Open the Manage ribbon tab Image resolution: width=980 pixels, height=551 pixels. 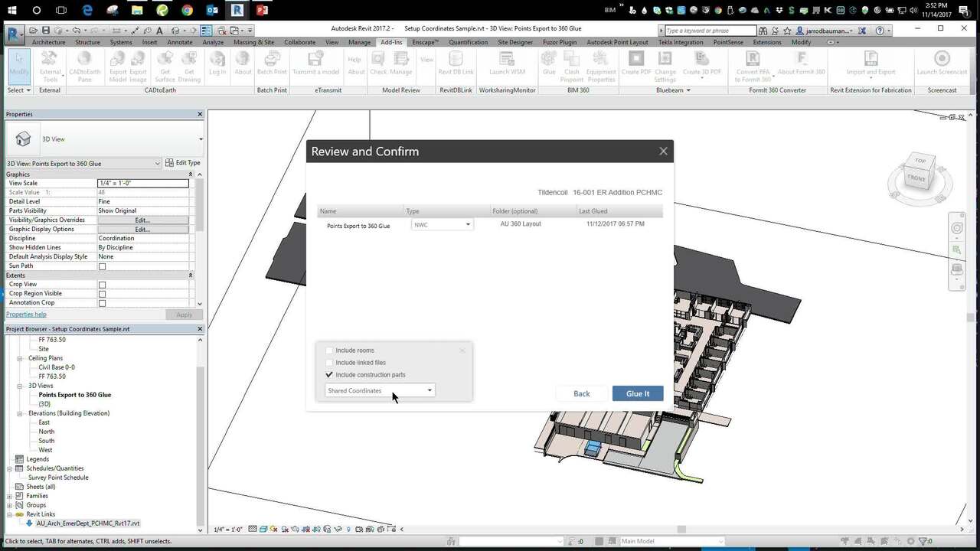click(x=359, y=42)
